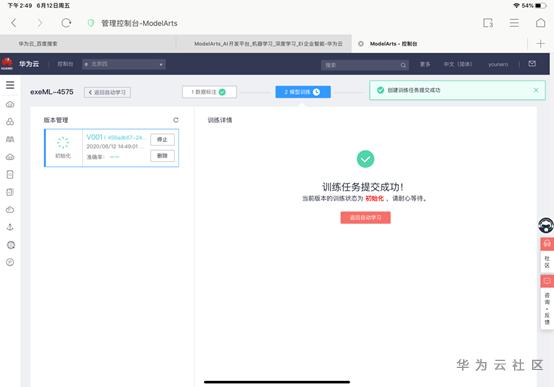Click the 华为云 brand text
Viewport: 554px width, 387px height.
tap(29, 64)
